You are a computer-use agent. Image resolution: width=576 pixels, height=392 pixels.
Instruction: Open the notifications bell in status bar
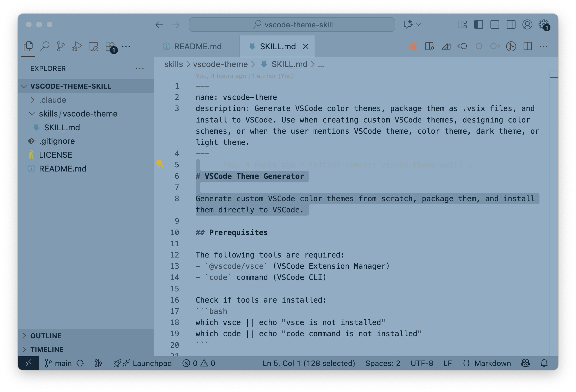544,363
